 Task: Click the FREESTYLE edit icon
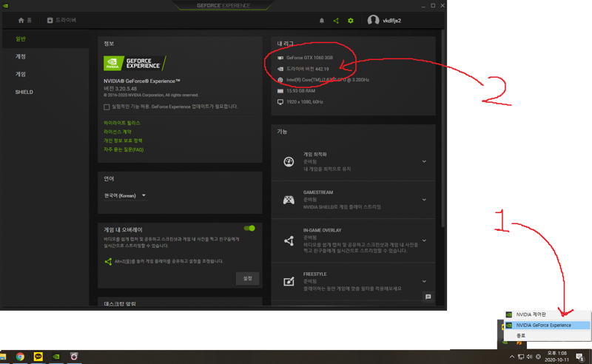tap(289, 281)
